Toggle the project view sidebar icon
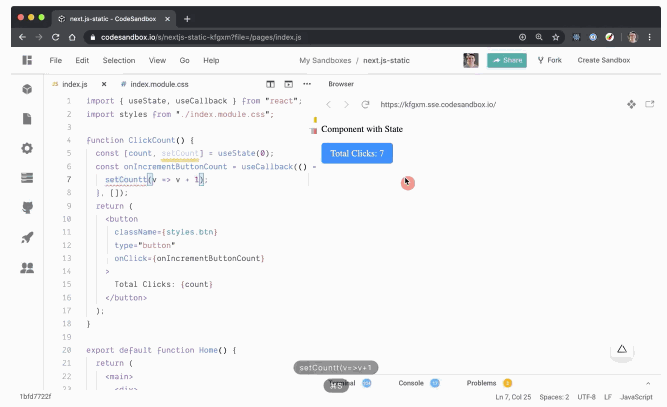The width and height of the screenshot is (667, 407). [27, 60]
